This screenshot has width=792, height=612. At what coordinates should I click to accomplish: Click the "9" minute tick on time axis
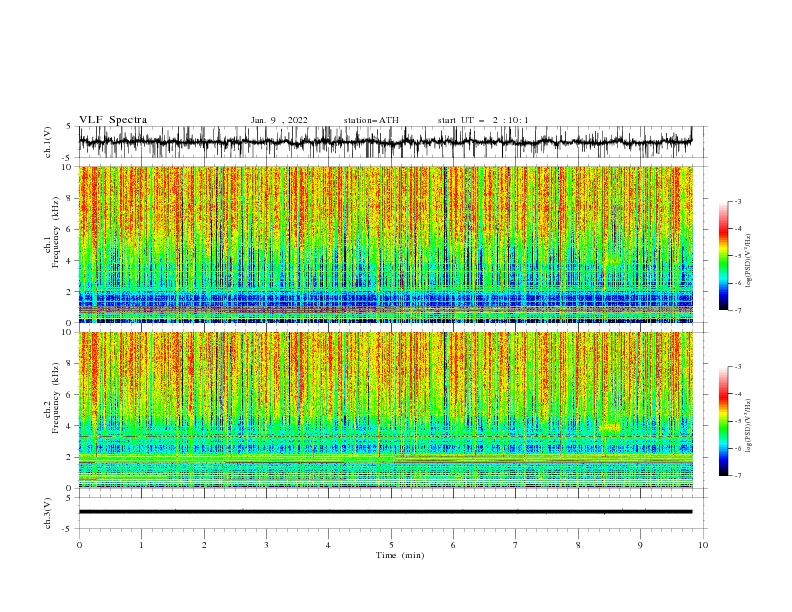pos(640,545)
